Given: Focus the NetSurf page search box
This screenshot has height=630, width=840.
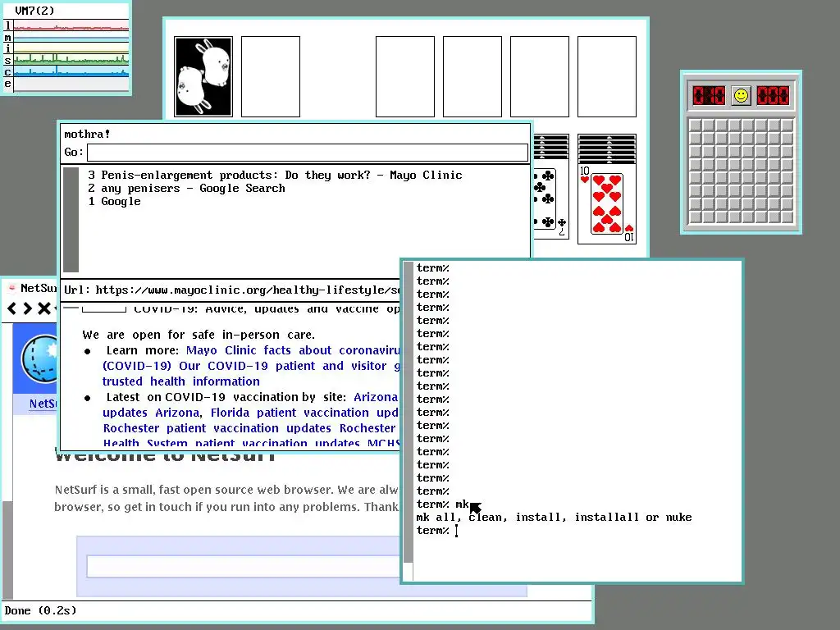Looking at the screenshot, I should [x=244, y=567].
